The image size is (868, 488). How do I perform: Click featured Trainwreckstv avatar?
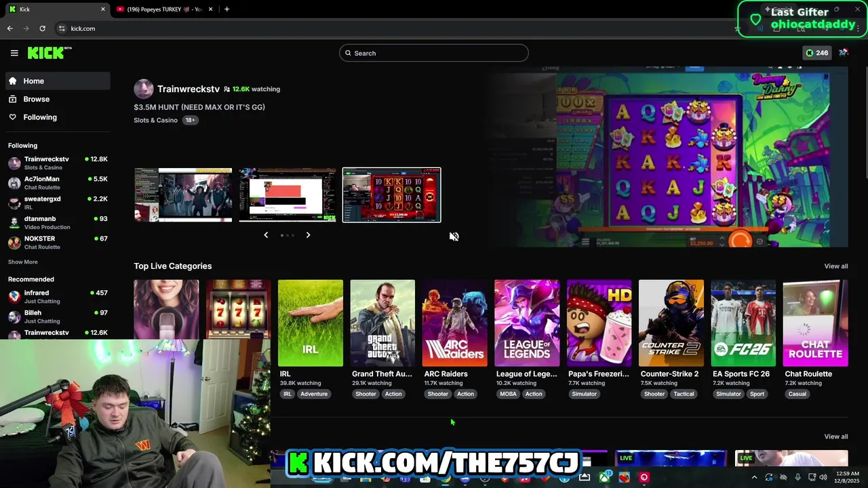tap(144, 89)
